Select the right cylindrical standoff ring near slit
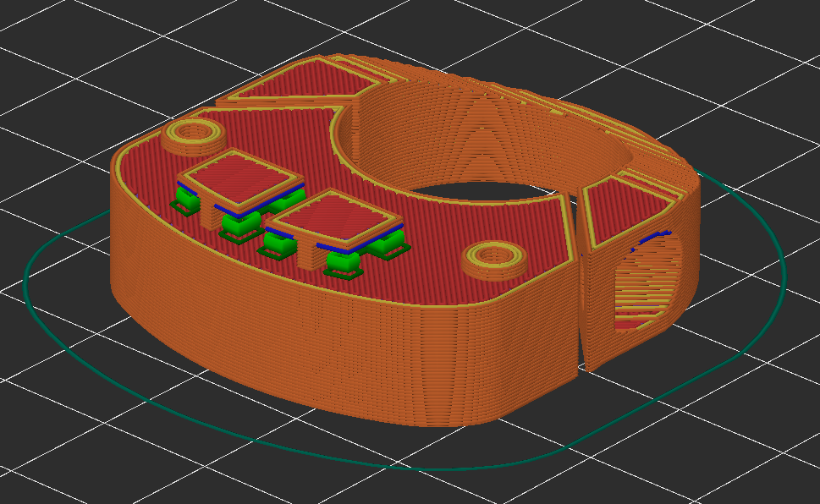The height and width of the screenshot is (504, 820). click(x=494, y=260)
